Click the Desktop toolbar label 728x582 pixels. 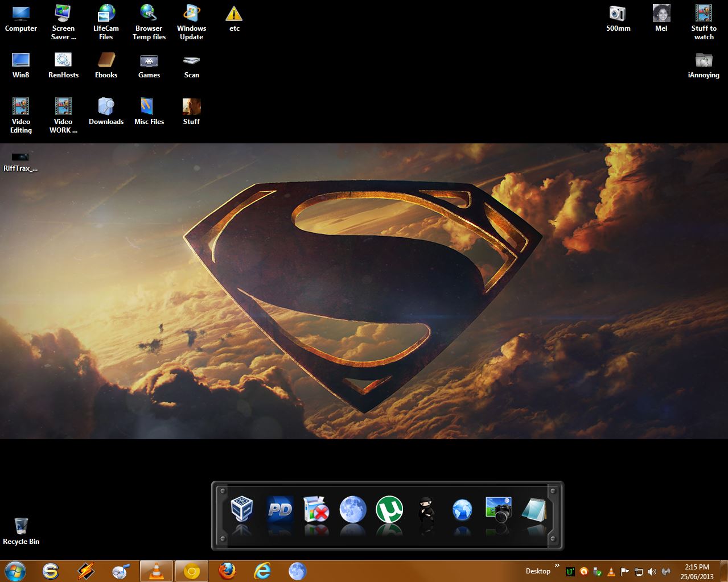538,571
